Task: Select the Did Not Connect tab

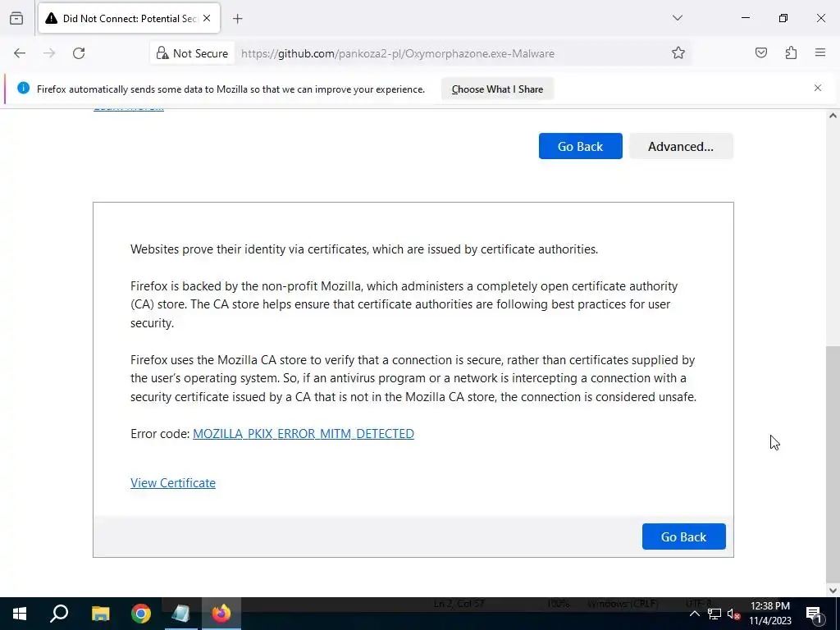Action: (129, 18)
